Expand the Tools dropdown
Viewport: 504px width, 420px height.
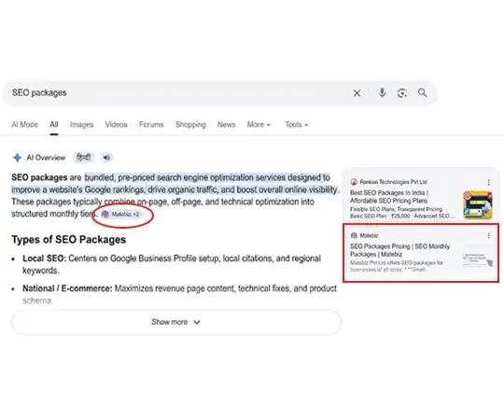(297, 125)
